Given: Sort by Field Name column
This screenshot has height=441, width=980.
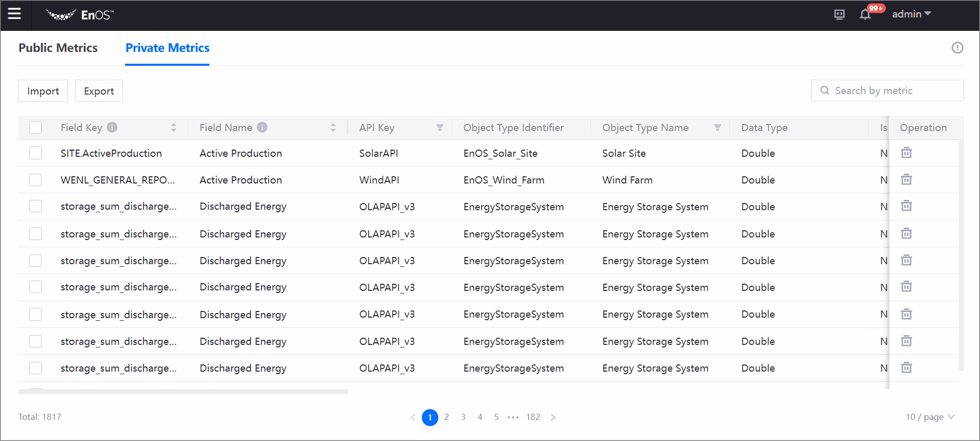Looking at the screenshot, I should (333, 127).
